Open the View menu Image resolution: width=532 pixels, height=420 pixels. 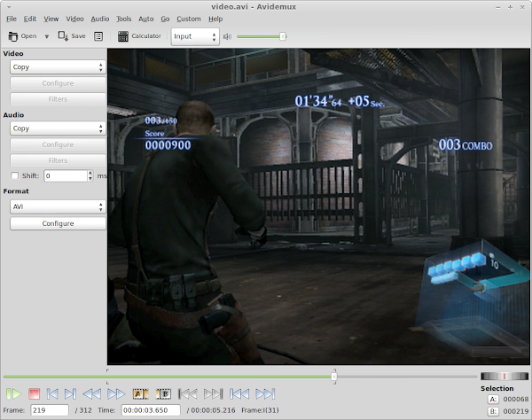(51, 19)
